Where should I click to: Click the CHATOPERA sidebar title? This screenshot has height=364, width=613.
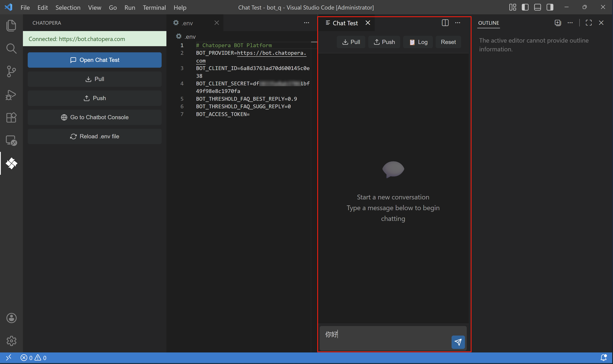[x=47, y=23]
